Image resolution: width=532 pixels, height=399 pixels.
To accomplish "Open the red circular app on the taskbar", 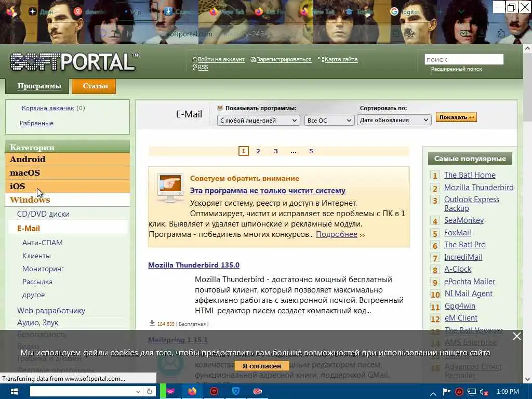I will point(214,392).
